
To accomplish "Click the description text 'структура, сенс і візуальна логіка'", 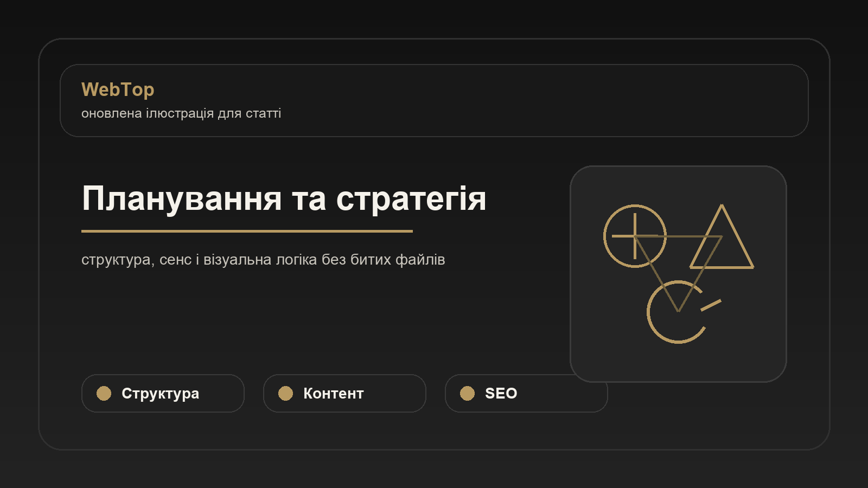I will (x=199, y=260).
